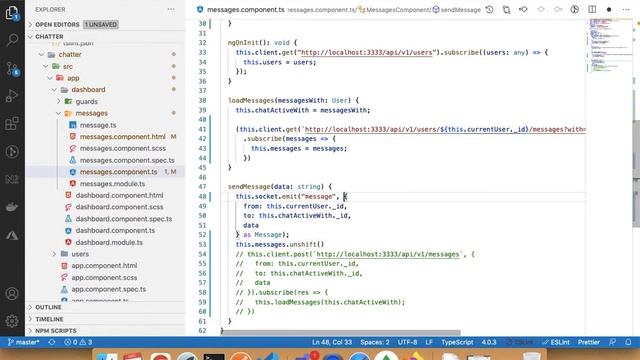Expand the Open Editors section
The image size is (640, 360).
[x=57, y=24]
